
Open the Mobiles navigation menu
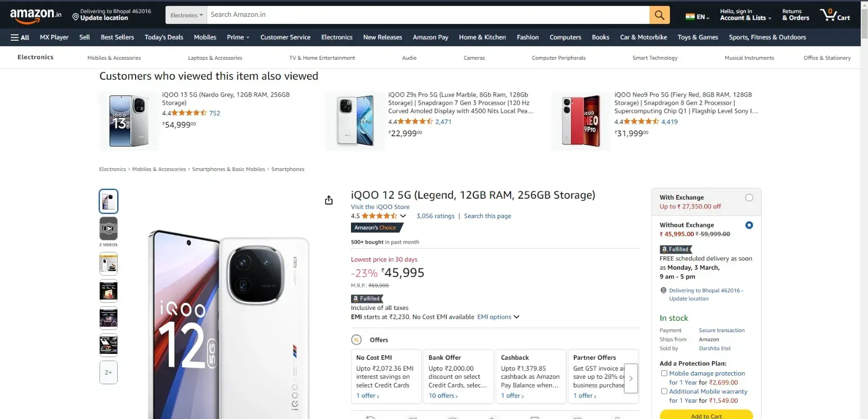[205, 37]
